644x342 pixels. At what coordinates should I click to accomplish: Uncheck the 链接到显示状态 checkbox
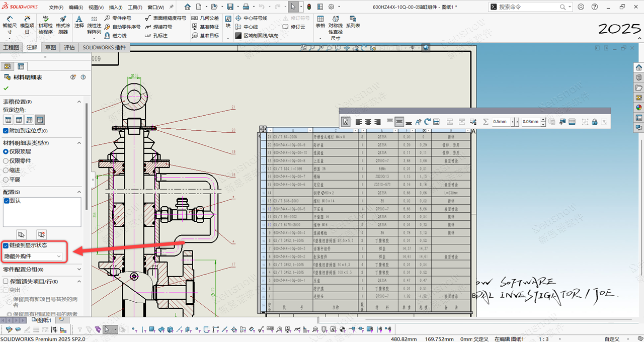6,245
